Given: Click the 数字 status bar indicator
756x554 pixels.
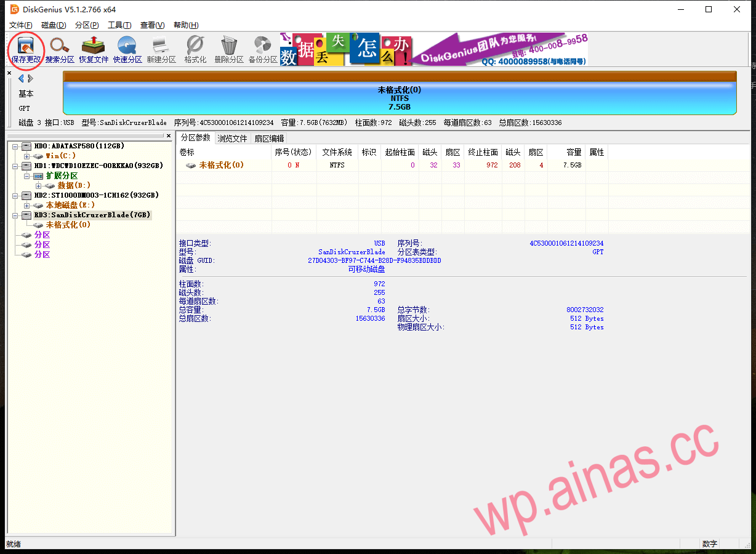Looking at the screenshot, I should click(x=709, y=544).
